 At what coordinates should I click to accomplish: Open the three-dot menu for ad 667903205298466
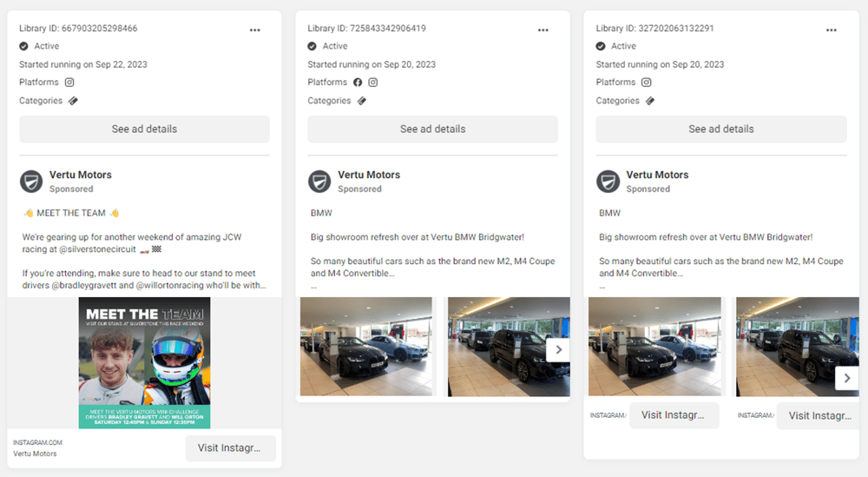pyautogui.click(x=254, y=30)
